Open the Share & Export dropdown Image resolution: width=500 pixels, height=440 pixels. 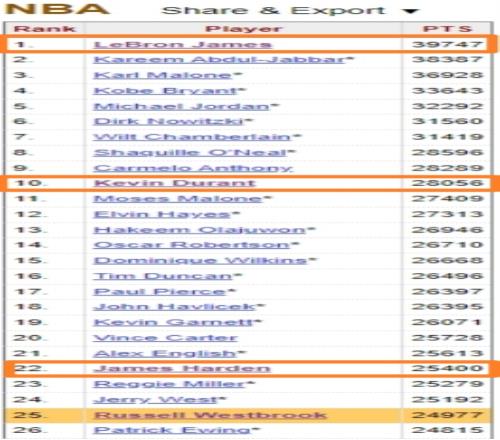coord(290,10)
